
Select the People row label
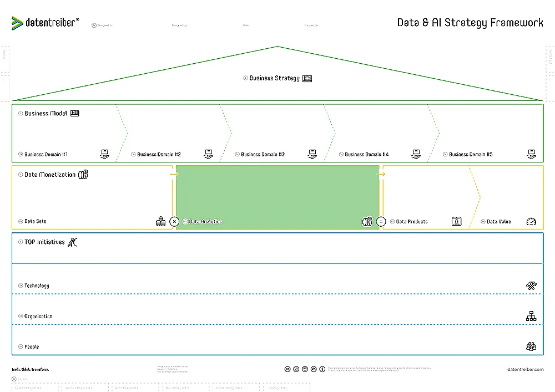coord(32,347)
